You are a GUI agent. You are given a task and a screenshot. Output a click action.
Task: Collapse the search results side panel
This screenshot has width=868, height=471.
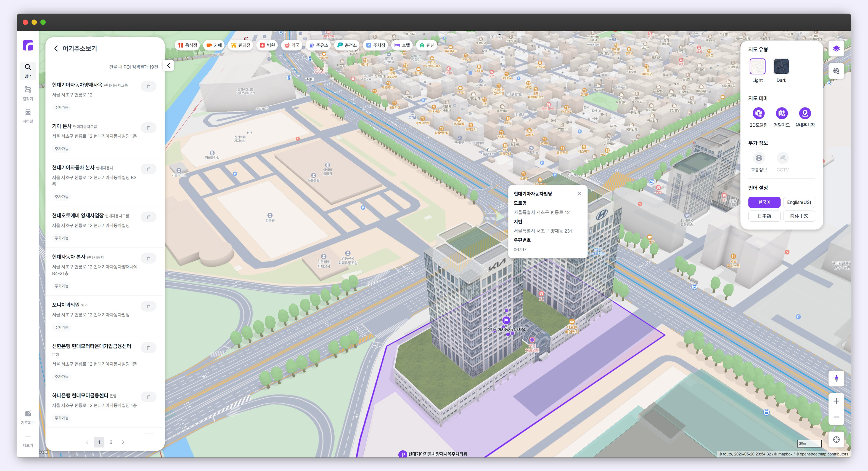pos(169,65)
